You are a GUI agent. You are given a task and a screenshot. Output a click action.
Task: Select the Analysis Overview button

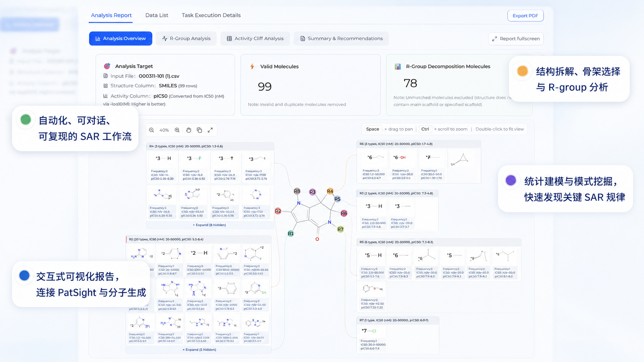(x=121, y=38)
